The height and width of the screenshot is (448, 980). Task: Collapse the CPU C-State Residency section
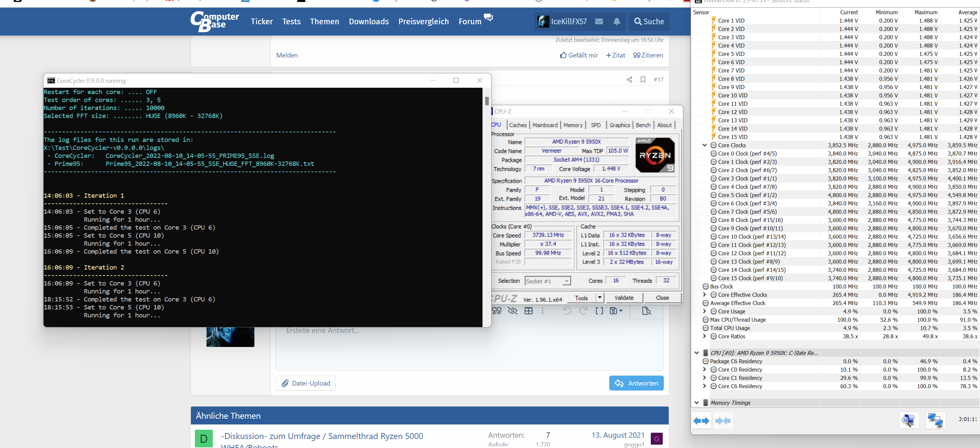pyautogui.click(x=697, y=353)
